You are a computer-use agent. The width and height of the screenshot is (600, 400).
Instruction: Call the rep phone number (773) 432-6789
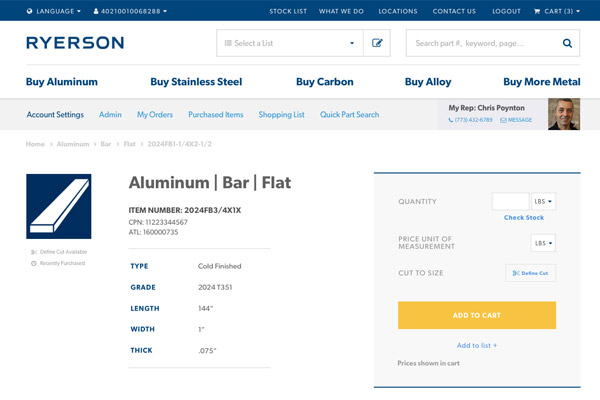coord(470,120)
